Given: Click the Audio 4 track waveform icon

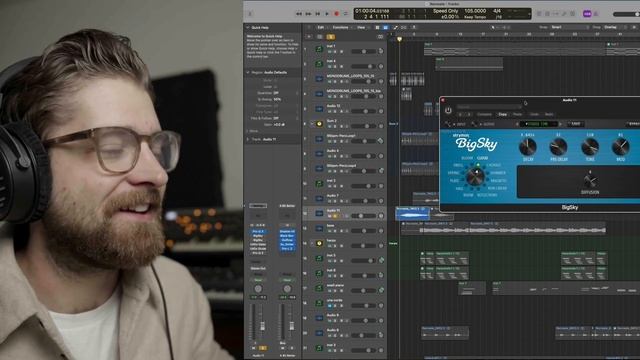Looking at the screenshot, I should (x=319, y=154).
